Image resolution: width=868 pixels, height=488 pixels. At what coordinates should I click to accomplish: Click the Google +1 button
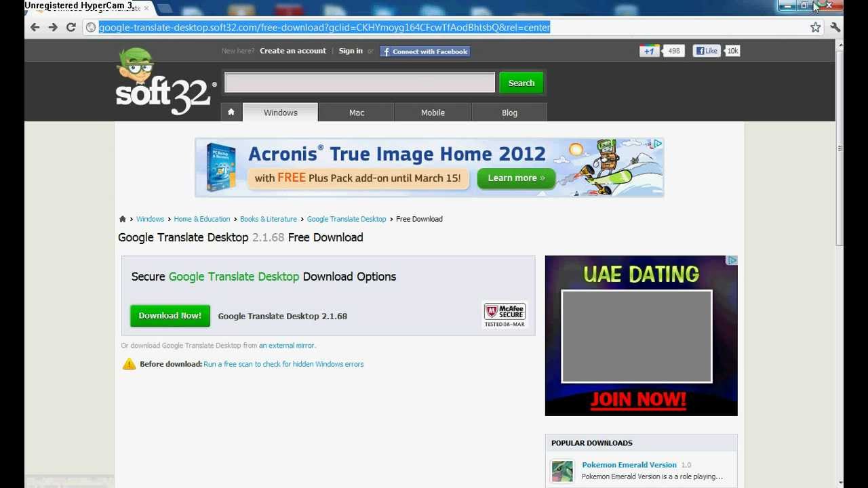(x=649, y=51)
